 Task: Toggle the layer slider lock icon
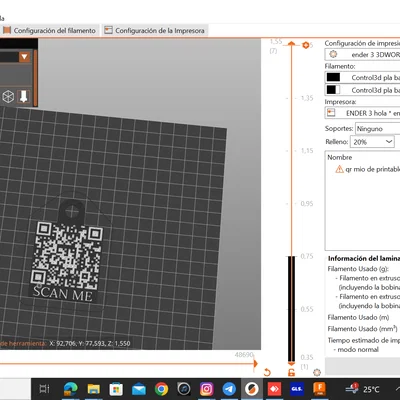(x=291, y=372)
